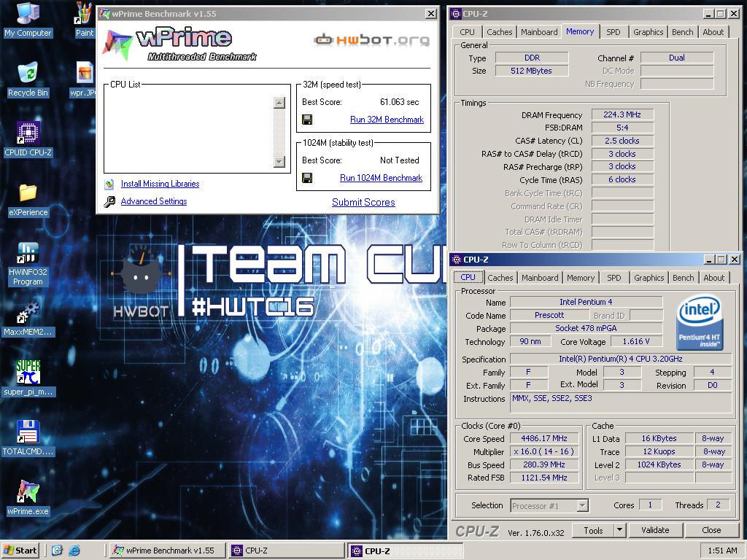Image resolution: width=747 pixels, height=560 pixels.
Task: Switch to SPD tab in top CPU-Z window
Action: point(614,32)
